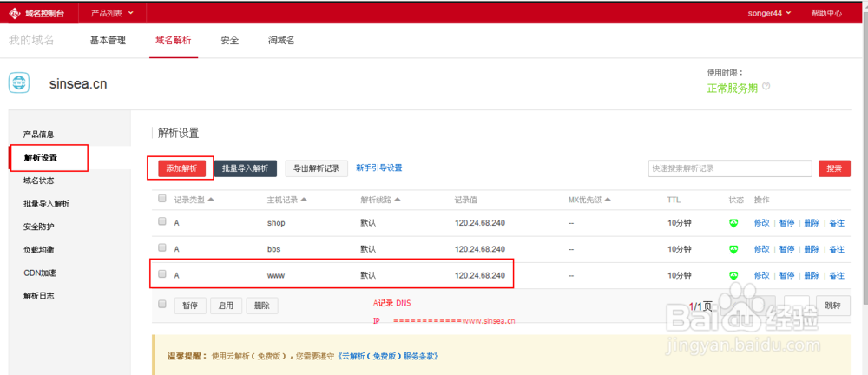The image size is (868, 375).
Task: Switch to 淘域名 tab
Action: 281,41
